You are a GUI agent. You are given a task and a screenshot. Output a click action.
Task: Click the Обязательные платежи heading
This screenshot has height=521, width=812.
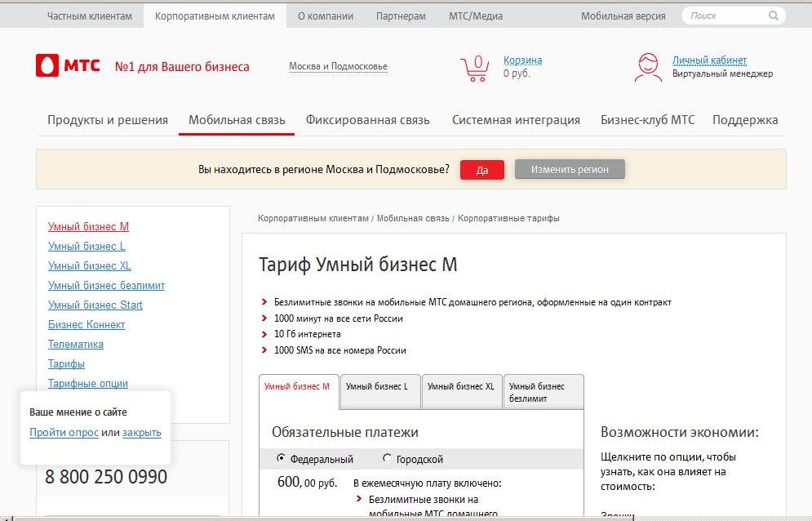(x=345, y=432)
